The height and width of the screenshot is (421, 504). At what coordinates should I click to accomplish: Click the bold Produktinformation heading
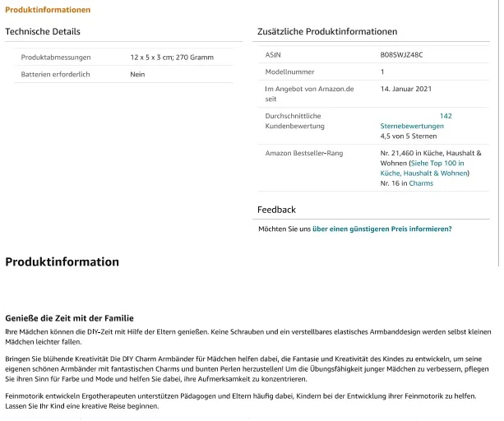pyautogui.click(x=62, y=262)
